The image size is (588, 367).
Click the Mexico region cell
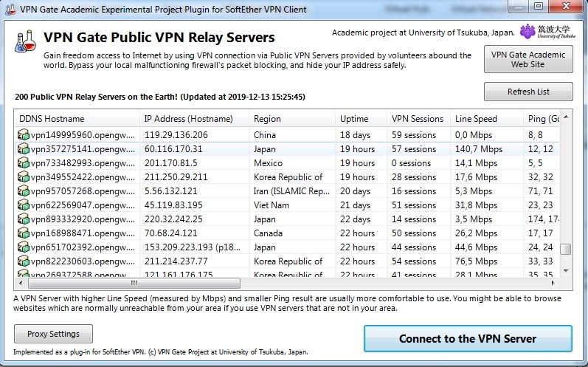point(268,163)
